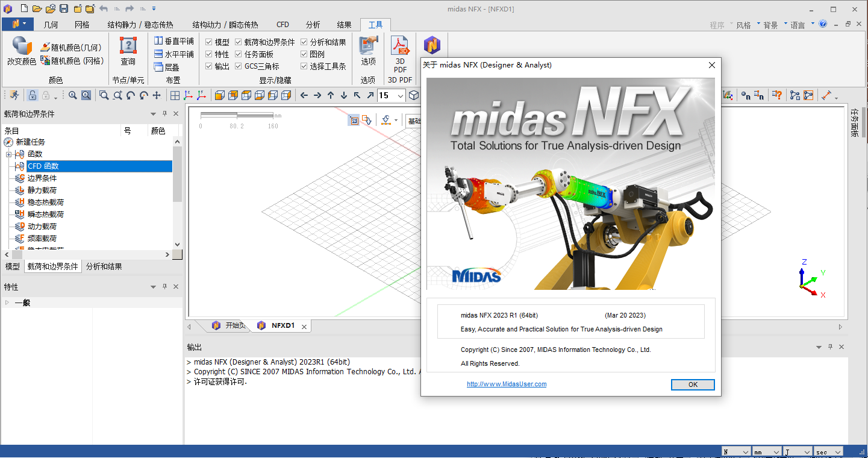The image size is (868, 458).
Task: Choose 水平平铺 horizontal tile layout
Action: tap(174, 54)
